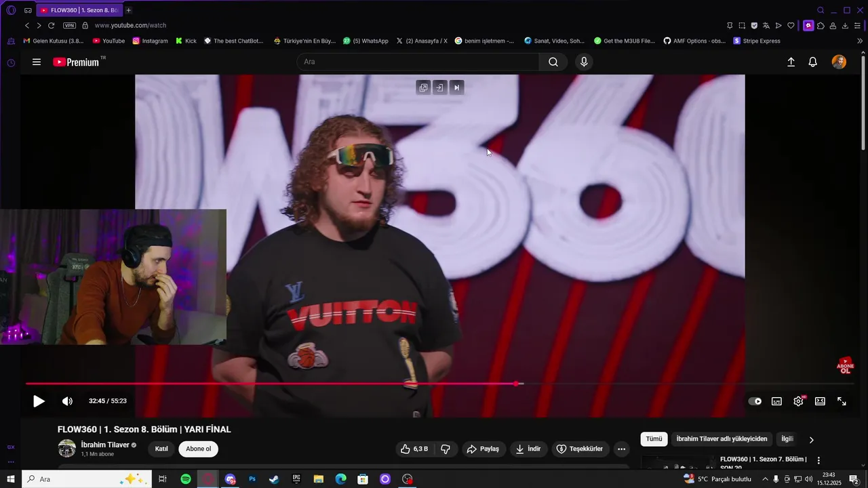Open Steam from the taskbar
The image size is (868, 488).
[x=274, y=479]
